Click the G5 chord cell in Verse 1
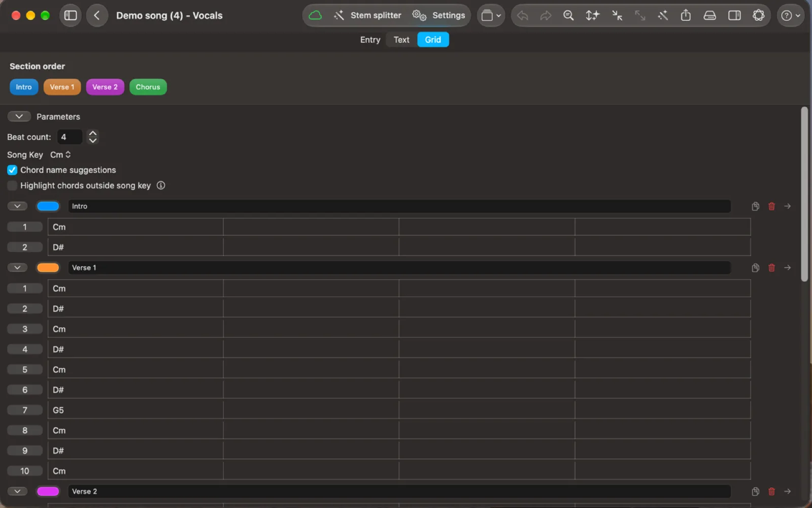The width and height of the screenshot is (812, 508). click(x=136, y=410)
